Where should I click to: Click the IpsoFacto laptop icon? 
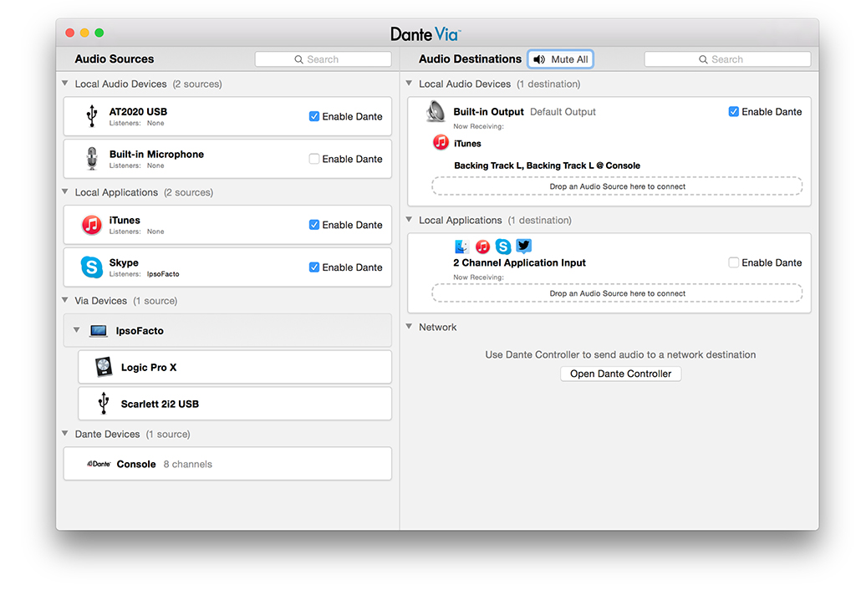point(99,331)
